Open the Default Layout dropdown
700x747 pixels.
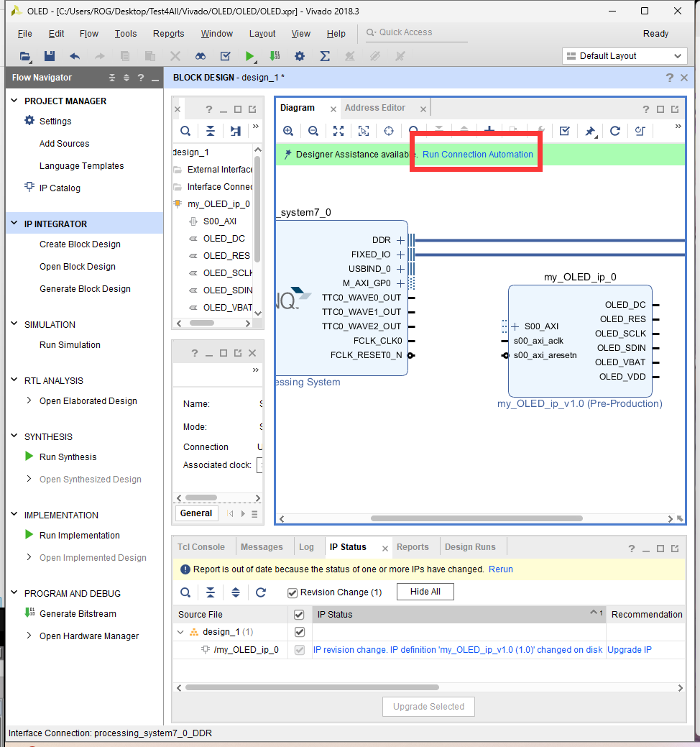tap(625, 56)
